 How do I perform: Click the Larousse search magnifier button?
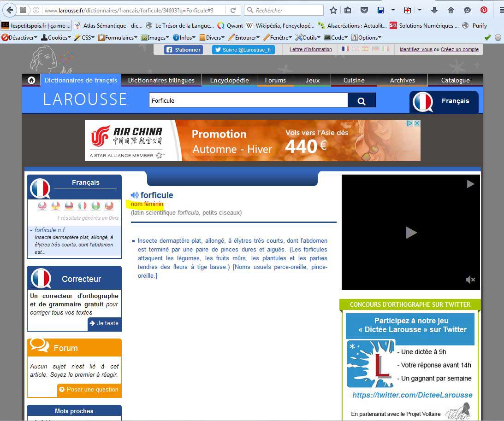(x=362, y=101)
